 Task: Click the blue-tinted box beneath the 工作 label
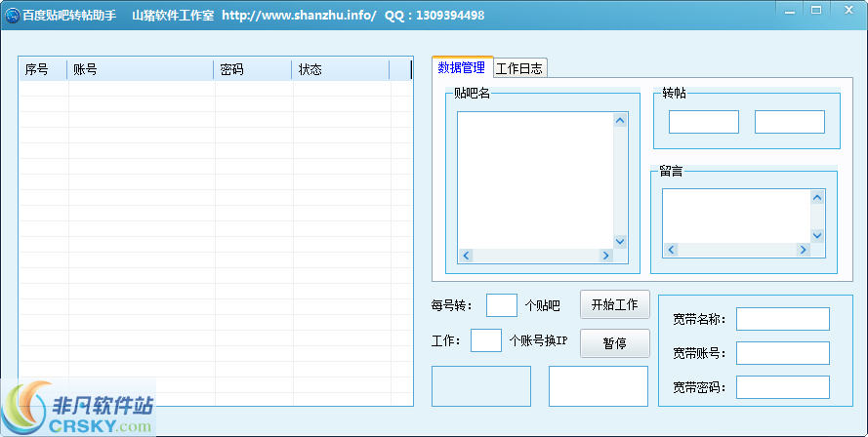(481, 386)
